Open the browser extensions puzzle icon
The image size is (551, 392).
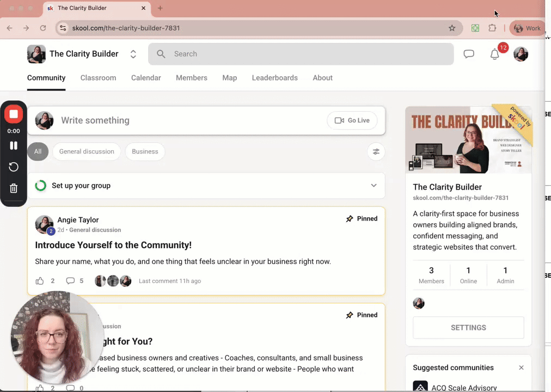tap(492, 28)
